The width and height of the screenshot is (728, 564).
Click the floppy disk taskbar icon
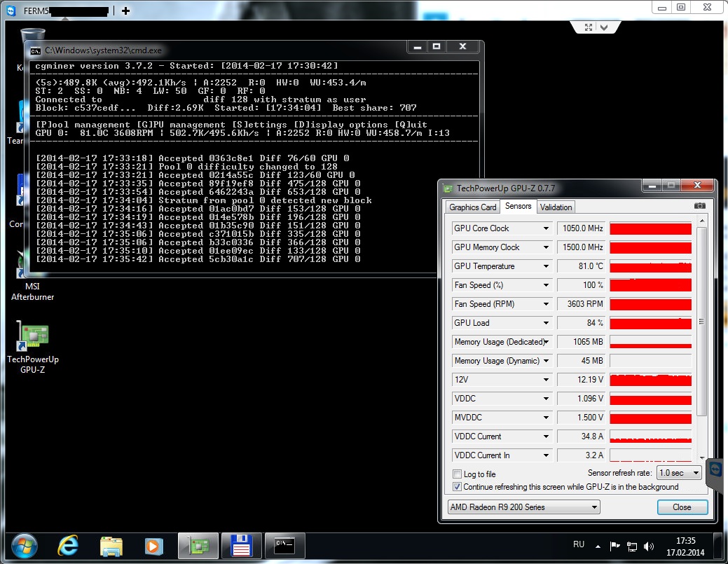tap(242, 545)
